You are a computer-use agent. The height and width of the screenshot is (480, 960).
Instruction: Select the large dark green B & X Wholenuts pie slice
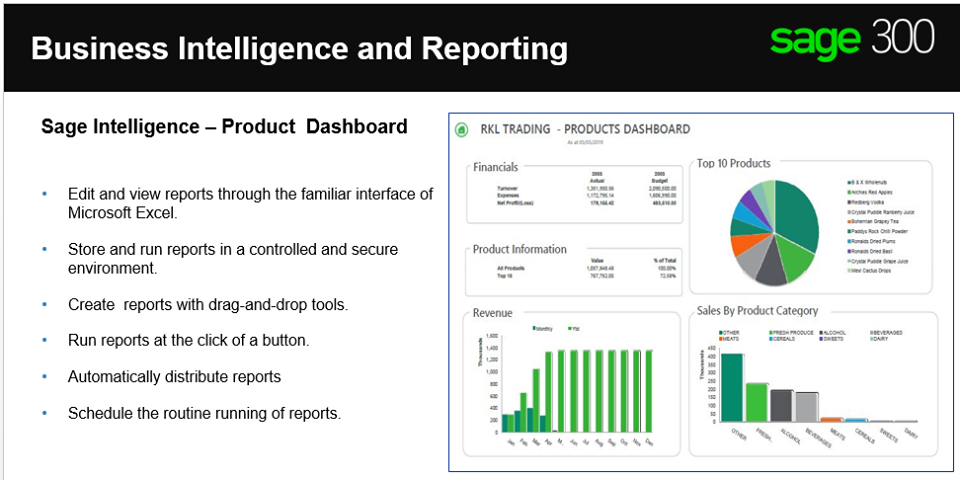(x=797, y=217)
